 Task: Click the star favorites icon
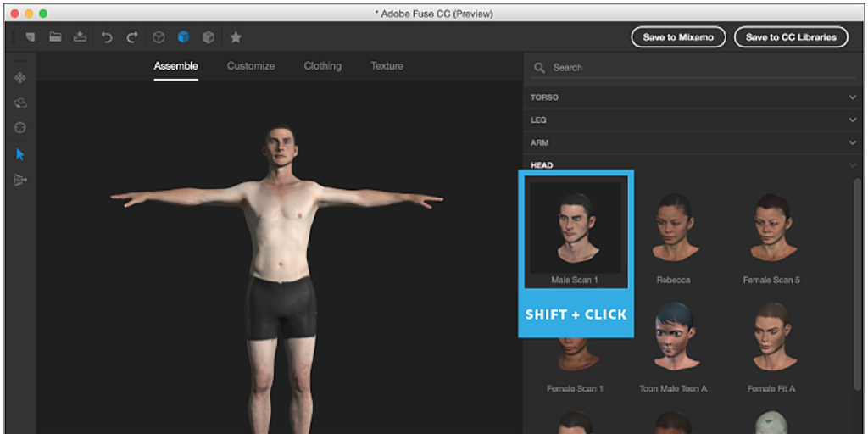[x=236, y=37]
